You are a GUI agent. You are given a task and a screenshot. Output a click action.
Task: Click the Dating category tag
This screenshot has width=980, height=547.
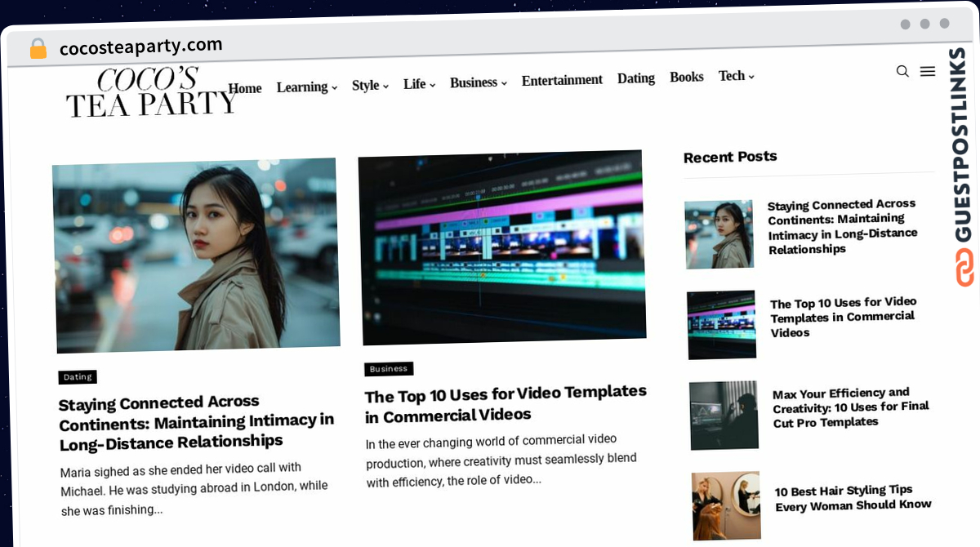pyautogui.click(x=78, y=377)
